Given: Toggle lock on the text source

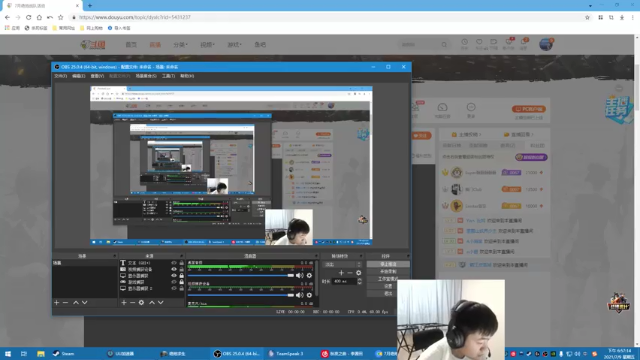Looking at the screenshot, I should (182, 263).
